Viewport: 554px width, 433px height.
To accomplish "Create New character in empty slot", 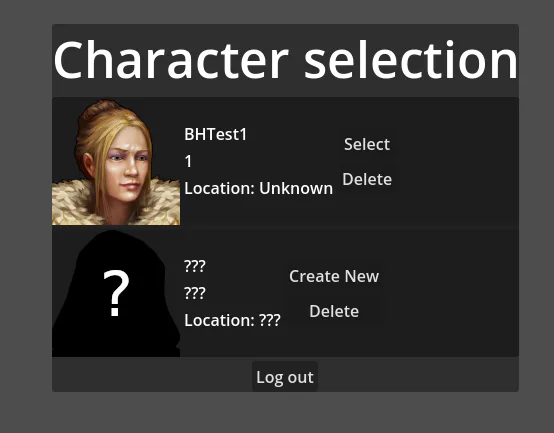I will tap(334, 276).
